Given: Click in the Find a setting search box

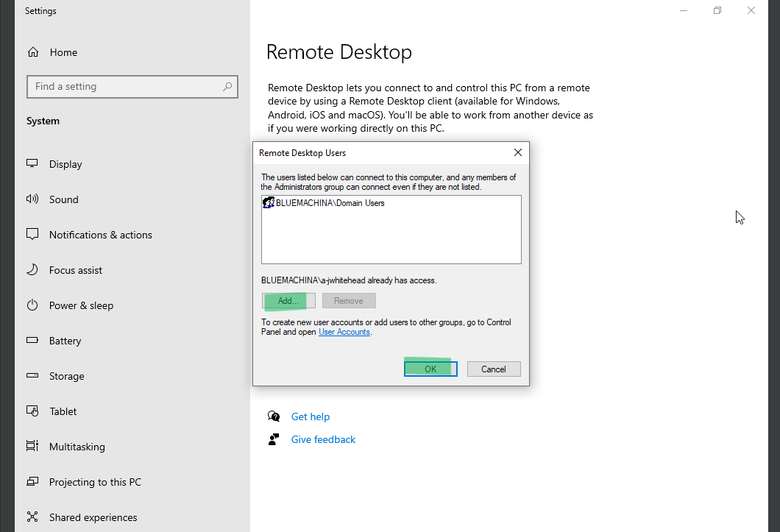Looking at the screenshot, I should 132,87.
